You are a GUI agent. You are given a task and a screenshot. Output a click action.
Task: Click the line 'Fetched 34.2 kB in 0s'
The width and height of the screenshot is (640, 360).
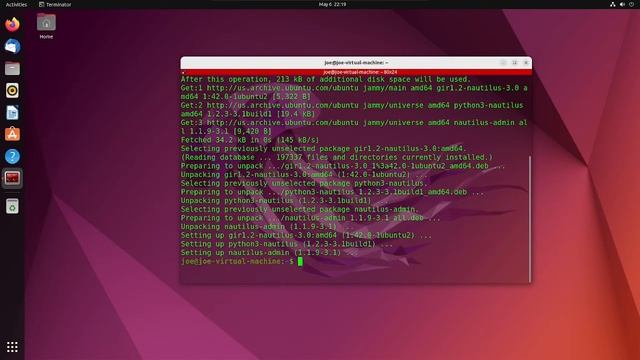(250, 140)
